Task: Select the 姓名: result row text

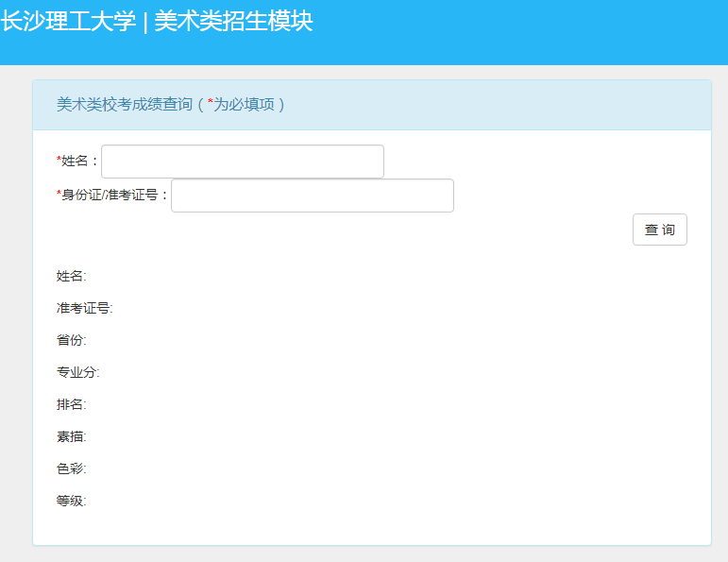Action: (72, 276)
